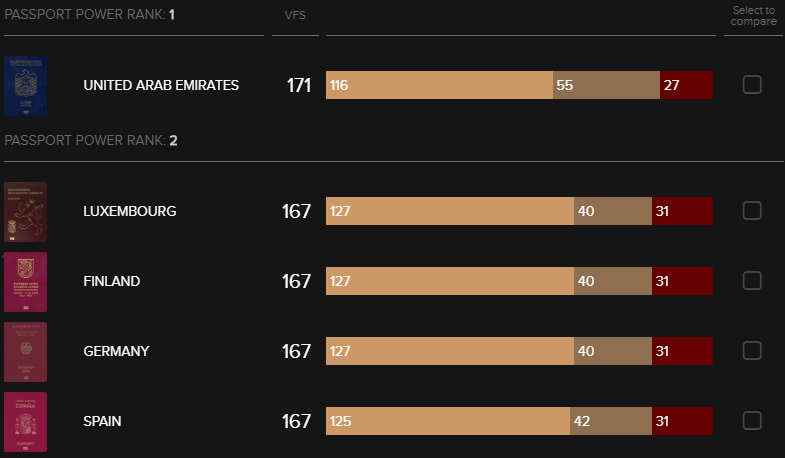
Task: Click UAE's visa-free bar segment showing 116
Action: (439, 85)
